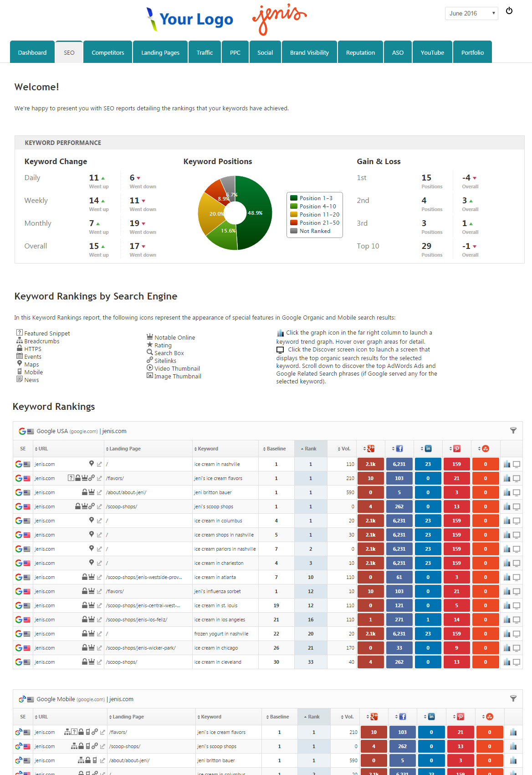Switch to the Competitors tab
The image size is (532, 775).
tap(107, 52)
